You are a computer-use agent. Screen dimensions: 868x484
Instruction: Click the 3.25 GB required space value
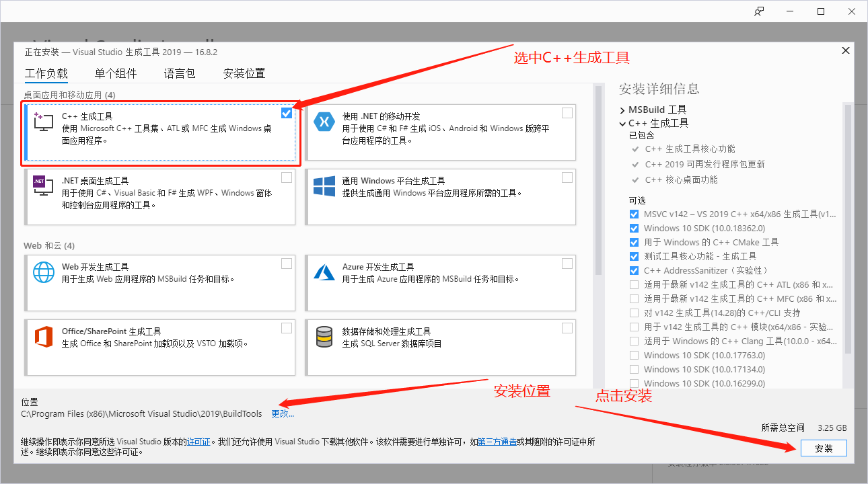coord(832,428)
